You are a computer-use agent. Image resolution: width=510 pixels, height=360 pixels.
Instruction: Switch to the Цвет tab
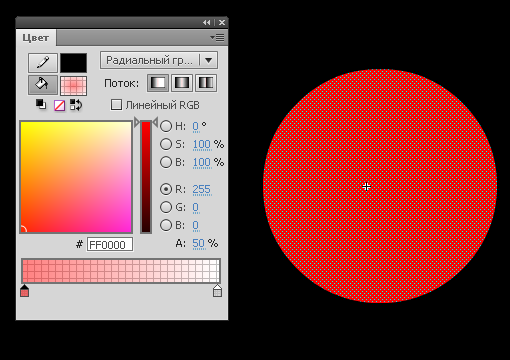pyautogui.click(x=36, y=38)
